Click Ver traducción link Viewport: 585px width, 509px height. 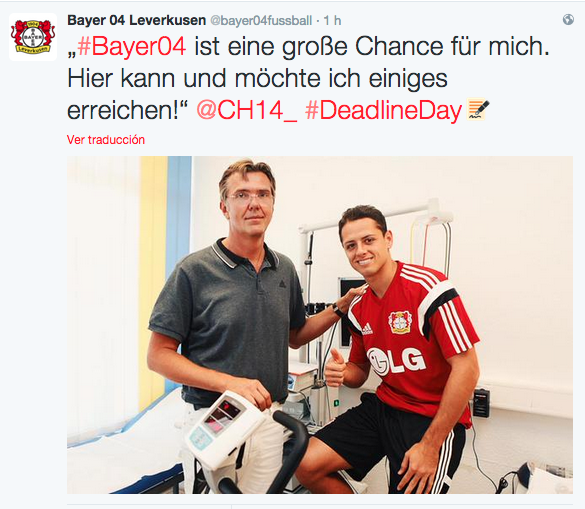(x=106, y=140)
